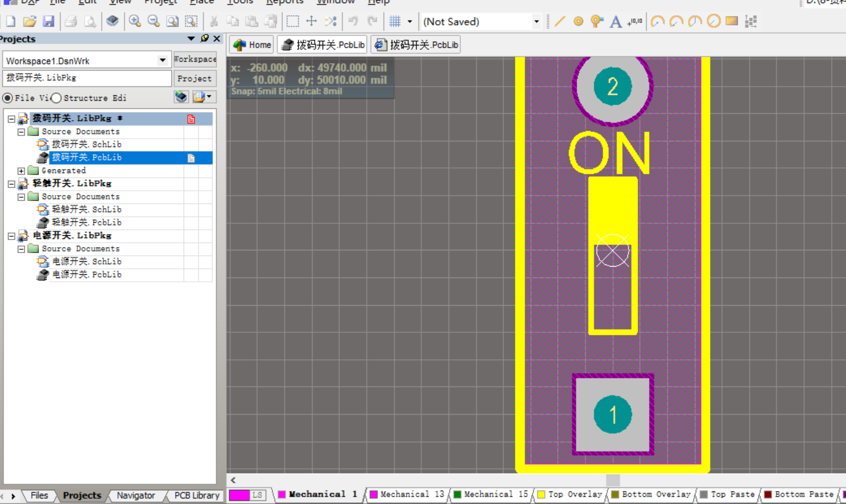The image size is (846, 504).
Task: Select 轻触开关.SchLib in project tree
Action: point(87,209)
